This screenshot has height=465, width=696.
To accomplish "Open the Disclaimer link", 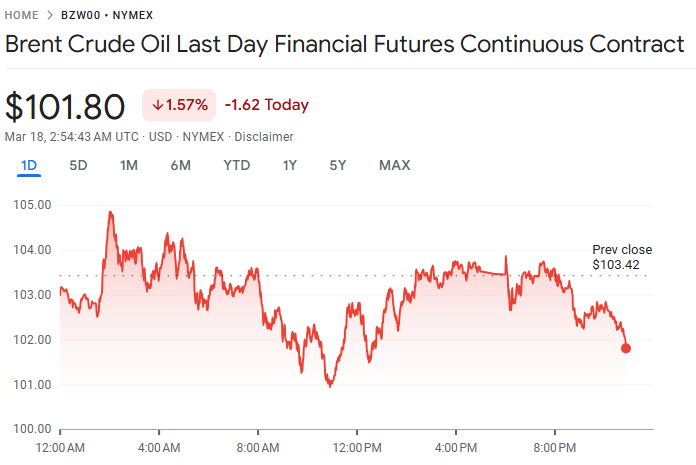I will click(264, 136).
